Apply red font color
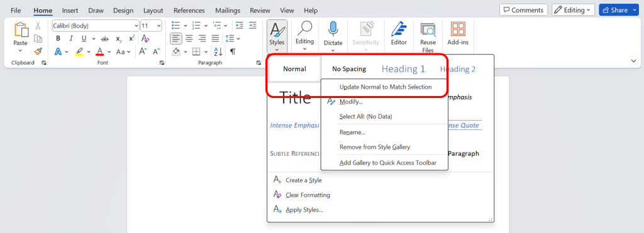Screen dimensions: 644x233 (100, 51)
